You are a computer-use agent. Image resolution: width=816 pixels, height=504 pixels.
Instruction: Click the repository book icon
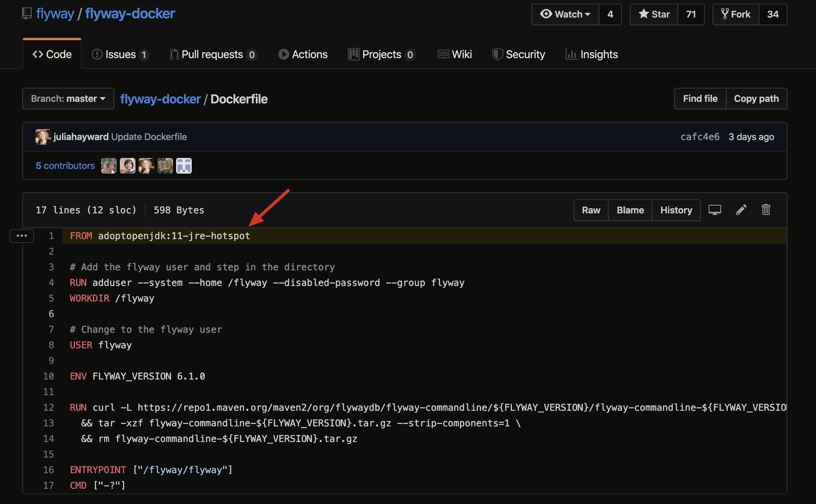click(x=27, y=14)
